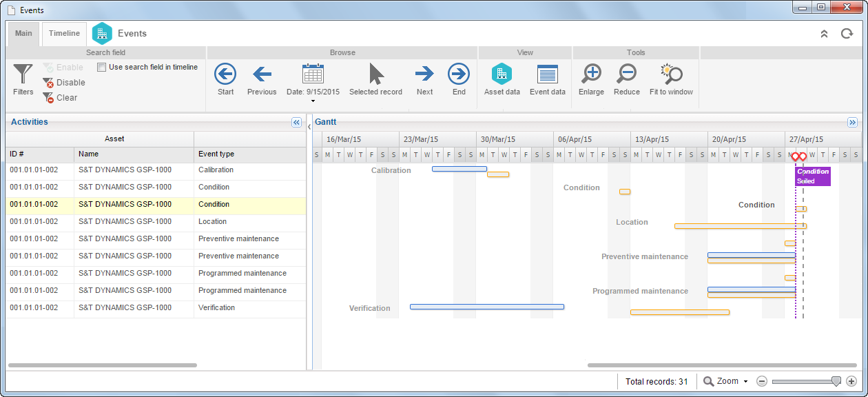
Task: Show Event data view
Action: [548, 79]
